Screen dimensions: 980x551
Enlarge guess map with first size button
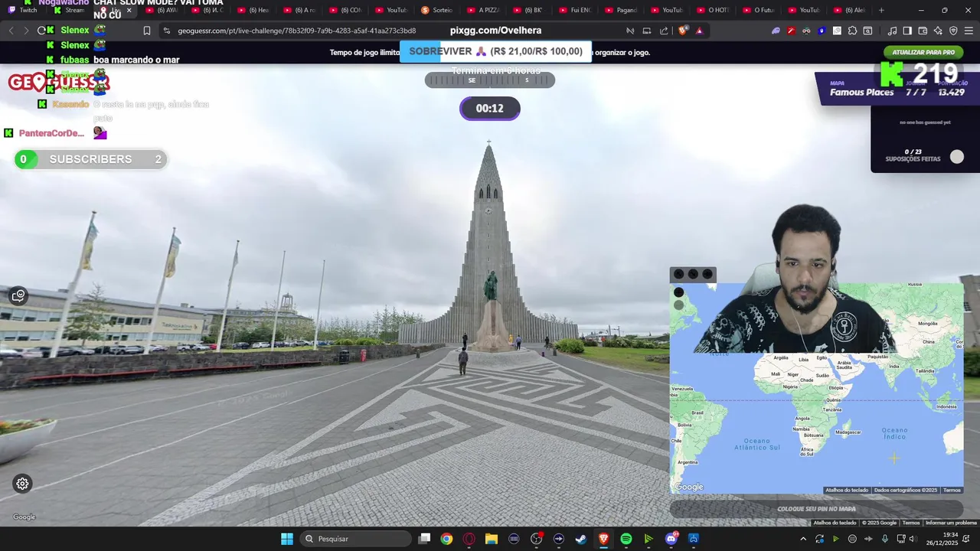pos(678,274)
